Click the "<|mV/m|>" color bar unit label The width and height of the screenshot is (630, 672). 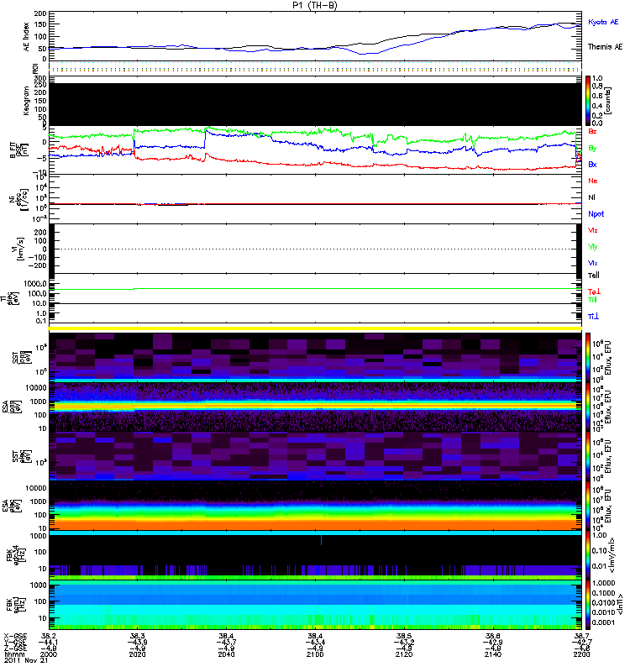point(612,555)
